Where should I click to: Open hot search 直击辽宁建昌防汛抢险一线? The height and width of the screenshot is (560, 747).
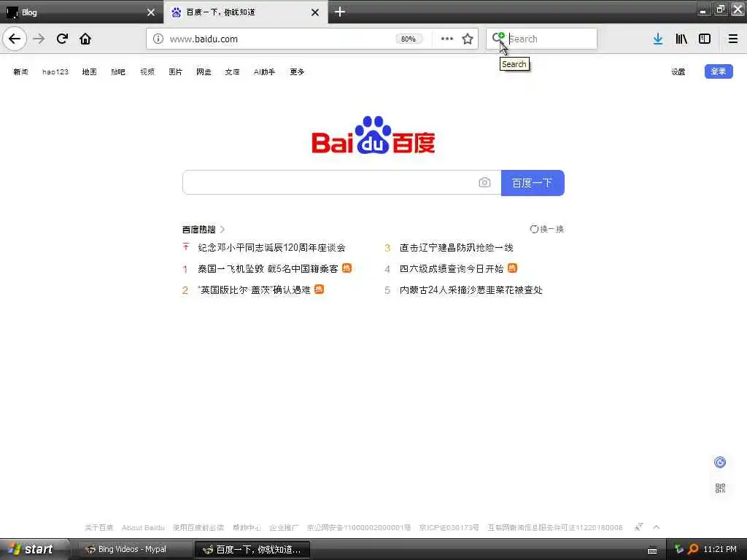click(x=457, y=248)
